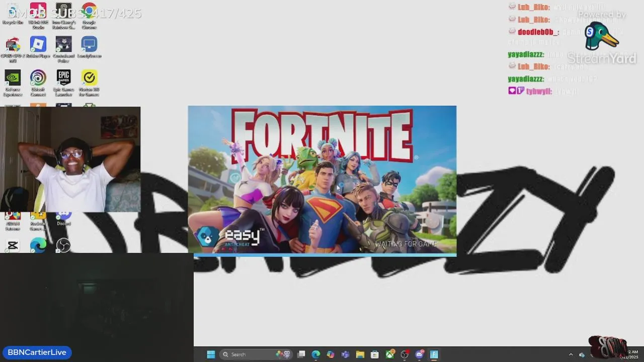
Task: Open Xbox app from the taskbar
Action: (x=390, y=354)
